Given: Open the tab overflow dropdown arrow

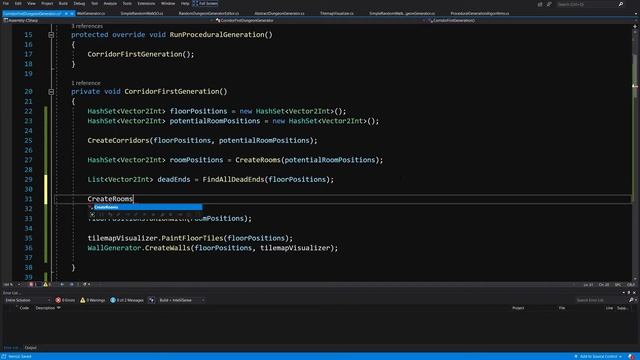Looking at the screenshot, I should point(636,13).
